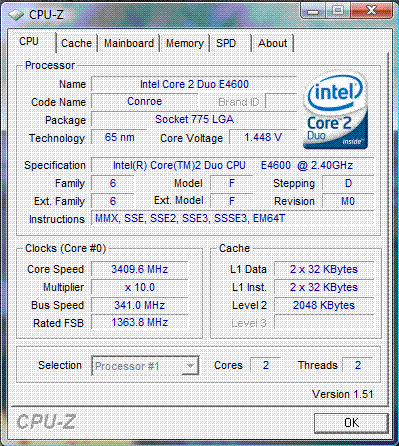Click the Stepping value D
Viewport: 399px width, 446px height.
[348, 183]
